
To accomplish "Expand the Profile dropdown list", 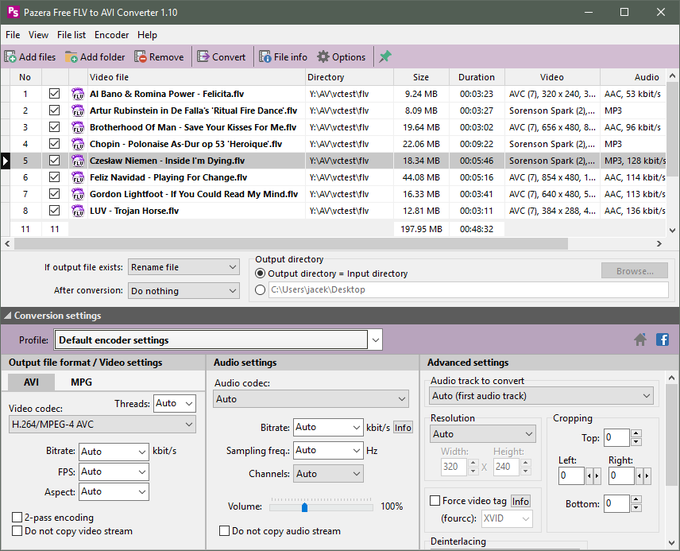I will click(x=376, y=340).
